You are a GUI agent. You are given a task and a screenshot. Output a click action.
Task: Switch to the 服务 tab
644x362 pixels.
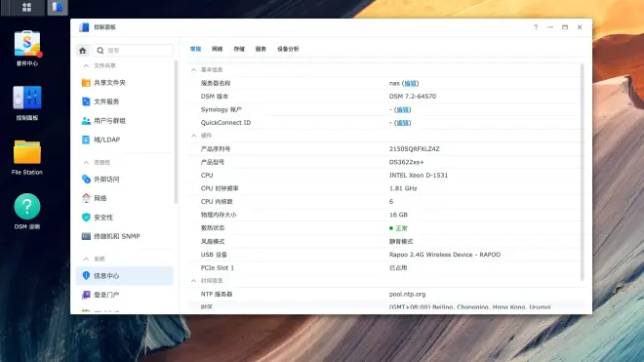tap(261, 49)
